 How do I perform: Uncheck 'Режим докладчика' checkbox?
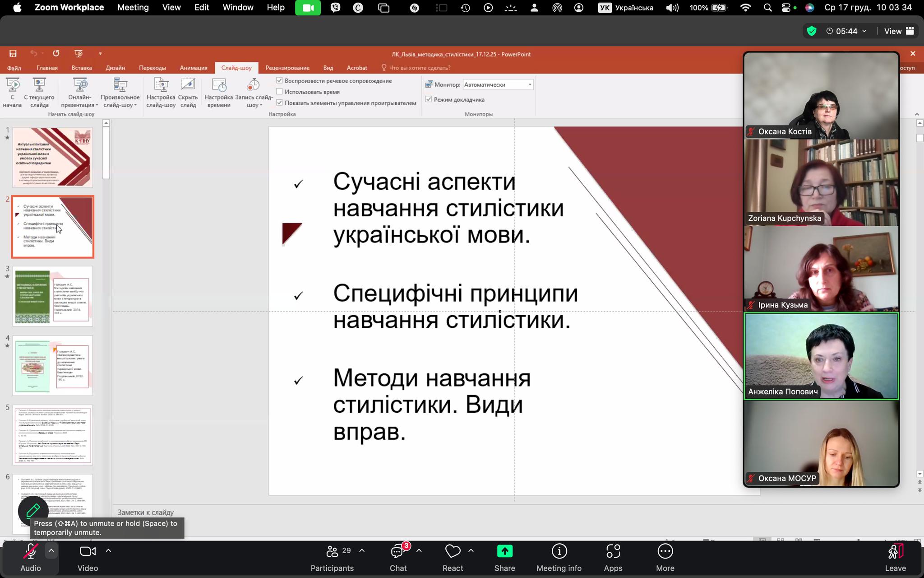click(429, 99)
